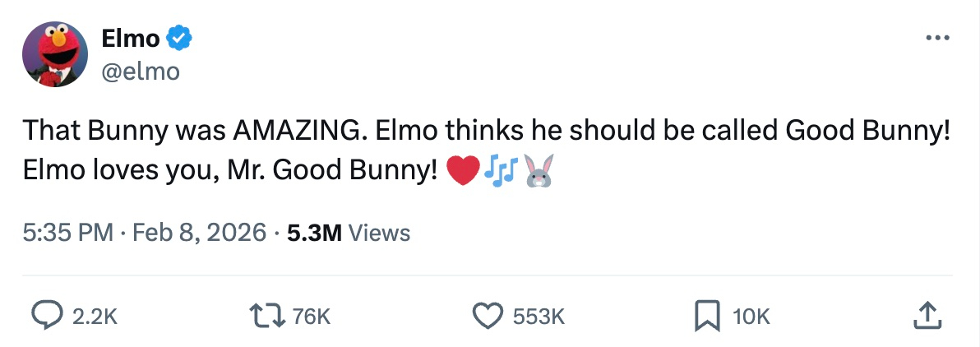
Task: Click the gray bunny face emoji
Action: [x=538, y=170]
